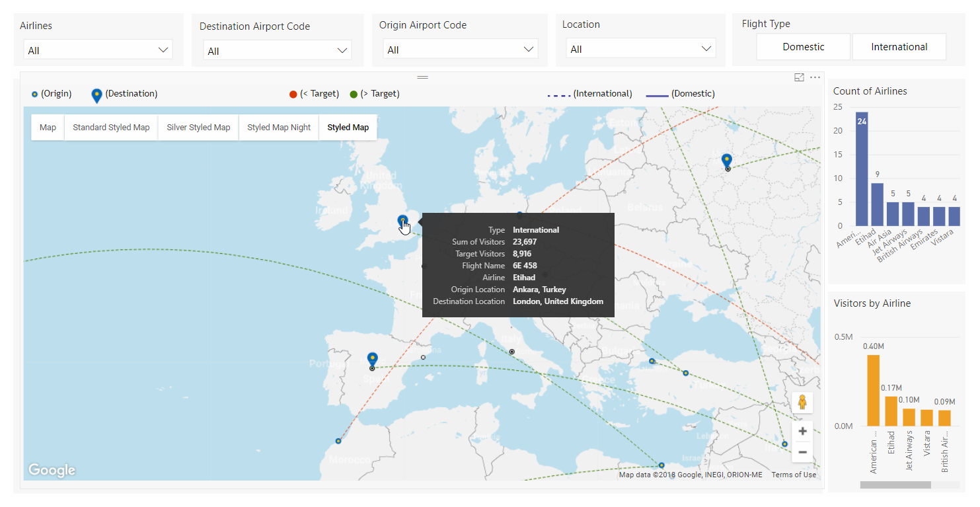Toggle the Domestic flight type filter
Viewport: 980px width, 507px height.
point(803,47)
